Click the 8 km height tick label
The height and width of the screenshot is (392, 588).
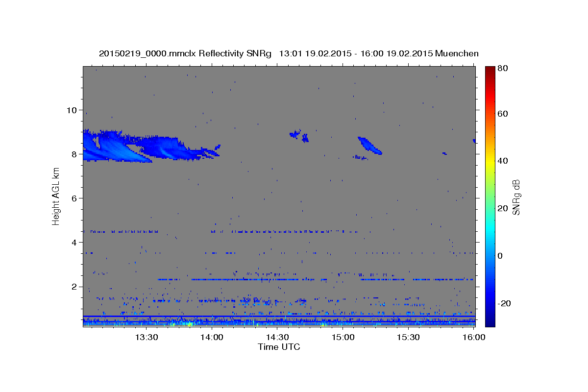(75, 154)
